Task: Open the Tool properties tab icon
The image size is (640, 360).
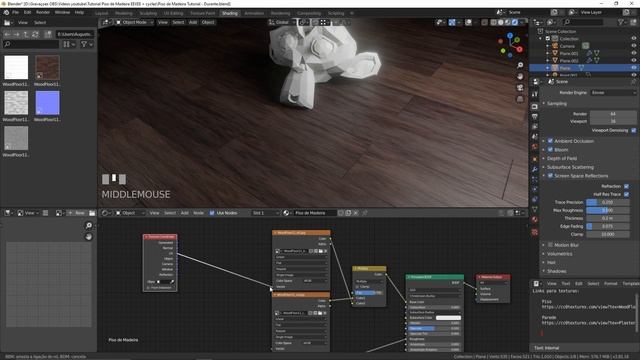Action: (x=535, y=94)
